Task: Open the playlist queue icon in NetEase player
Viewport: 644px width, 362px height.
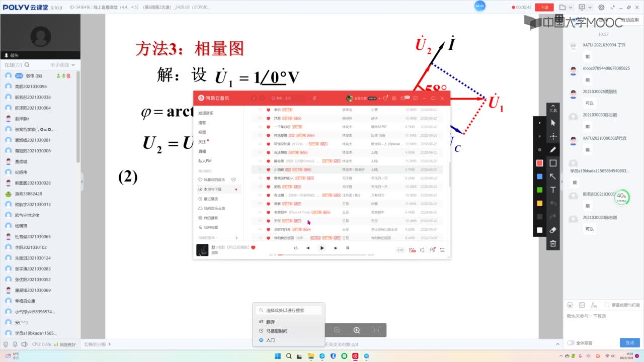Action: (x=442, y=250)
